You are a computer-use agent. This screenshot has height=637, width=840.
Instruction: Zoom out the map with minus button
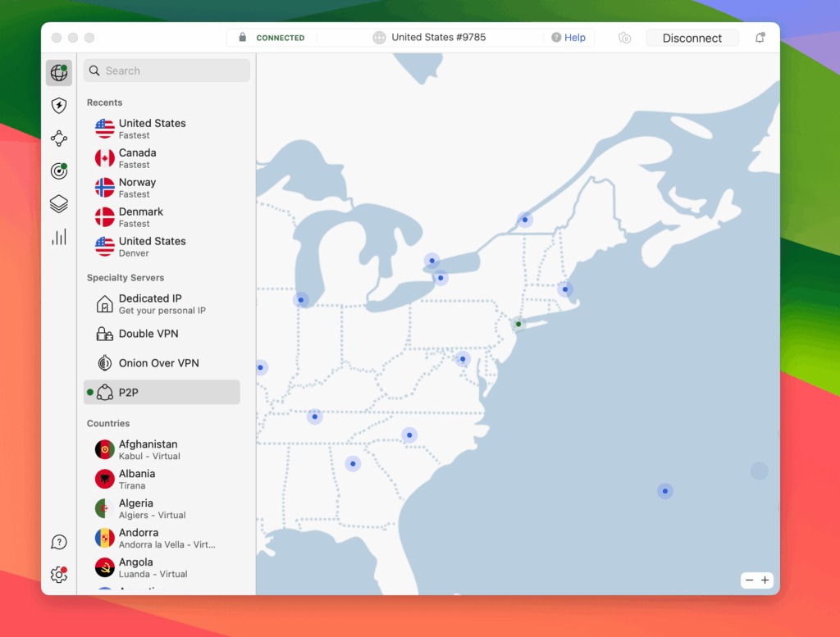pyautogui.click(x=749, y=580)
